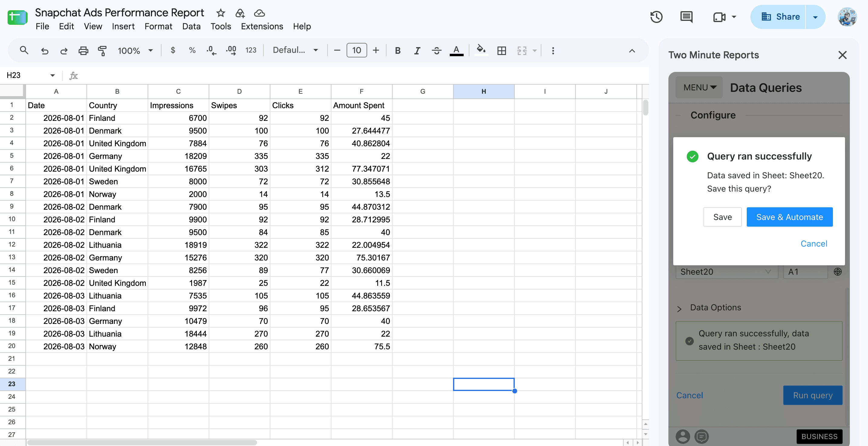868x446 pixels.
Task: Open the borders tool
Action: click(x=501, y=50)
